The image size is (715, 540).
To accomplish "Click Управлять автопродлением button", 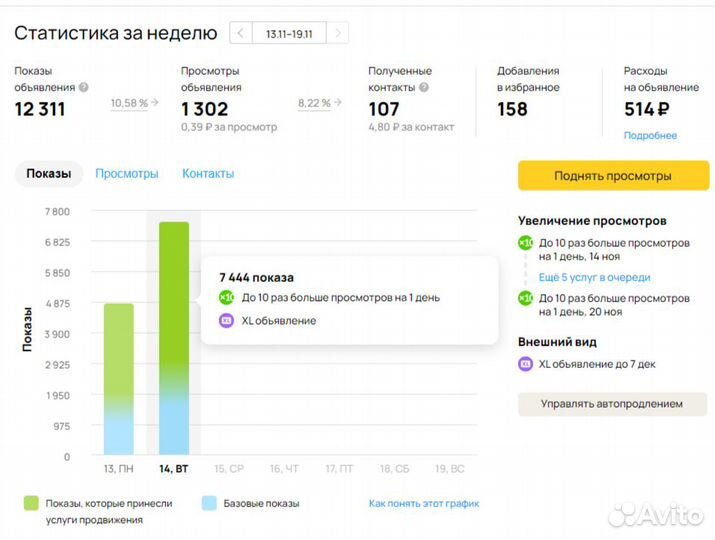I will [612, 404].
